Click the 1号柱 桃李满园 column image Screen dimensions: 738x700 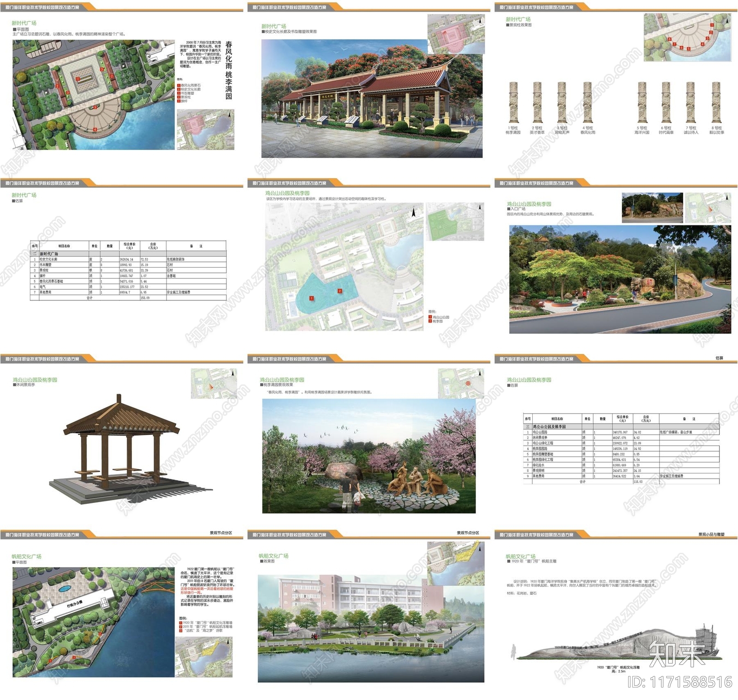(x=513, y=102)
